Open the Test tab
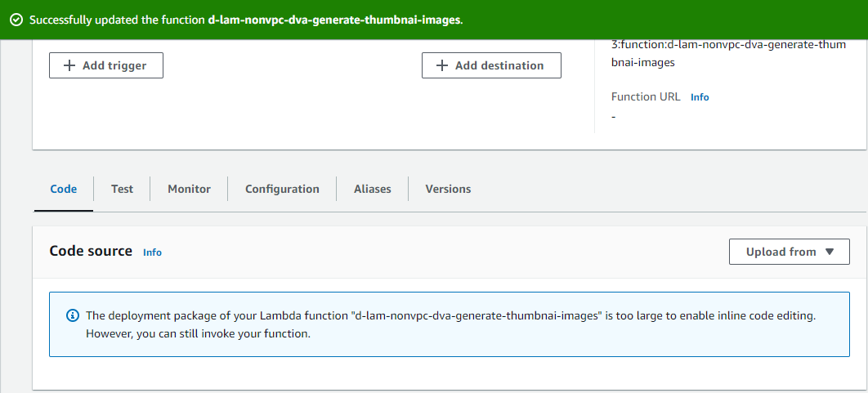868x393 pixels. [x=122, y=189]
